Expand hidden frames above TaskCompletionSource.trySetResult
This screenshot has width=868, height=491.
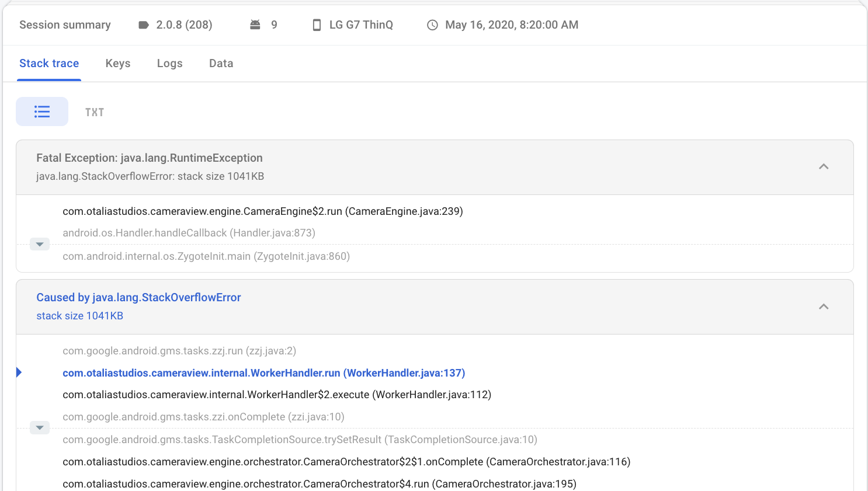[40, 427]
